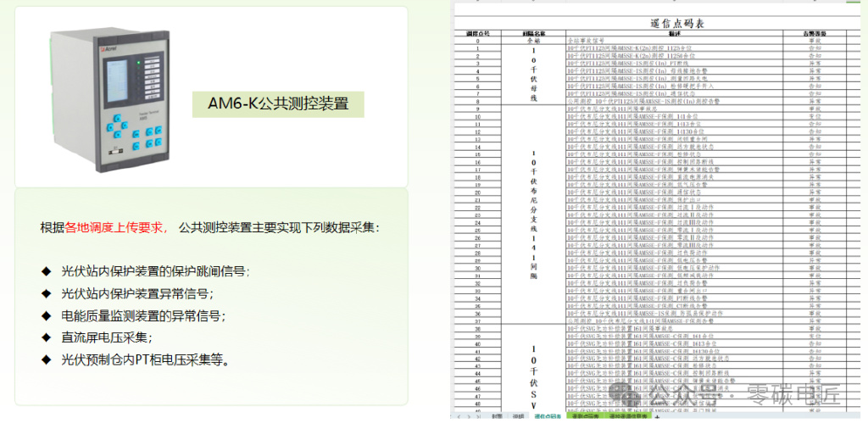Click the 描述 column header
This screenshot has height=429, width=868.
674,33
